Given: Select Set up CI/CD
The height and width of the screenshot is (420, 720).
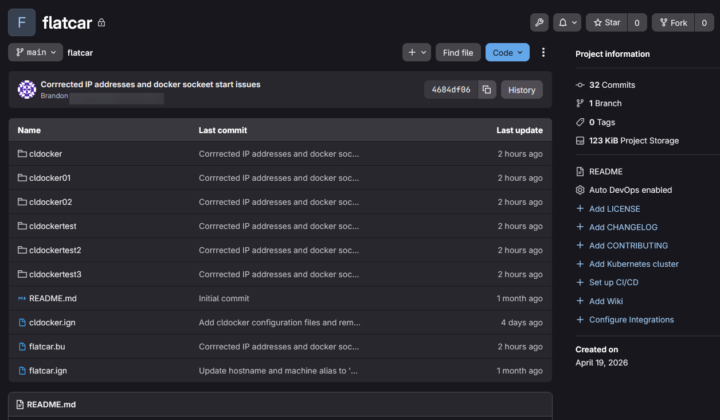Looking at the screenshot, I should pos(613,282).
